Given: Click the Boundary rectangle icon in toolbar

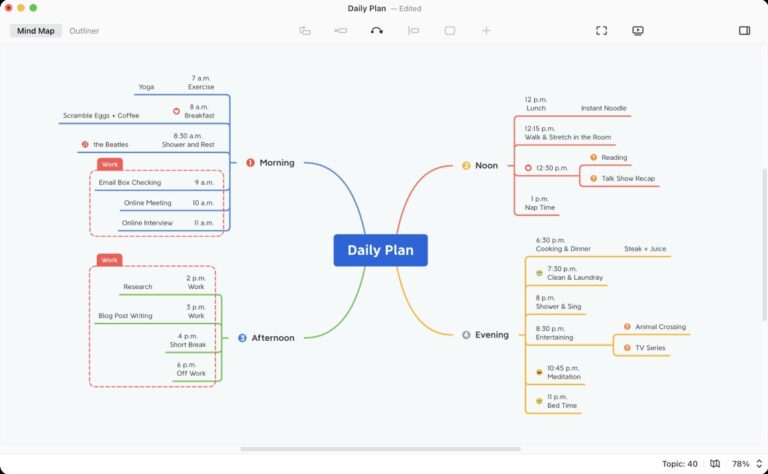Looking at the screenshot, I should coord(450,31).
